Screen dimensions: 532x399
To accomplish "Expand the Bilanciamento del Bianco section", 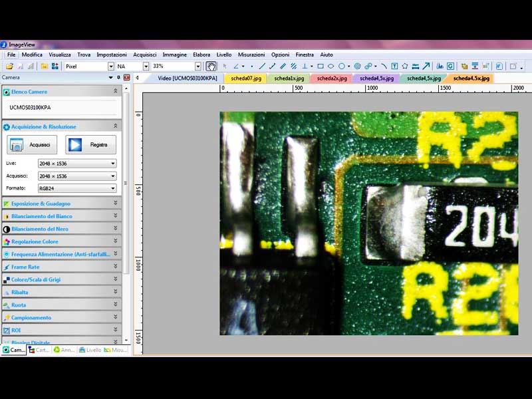I will coord(115,215).
